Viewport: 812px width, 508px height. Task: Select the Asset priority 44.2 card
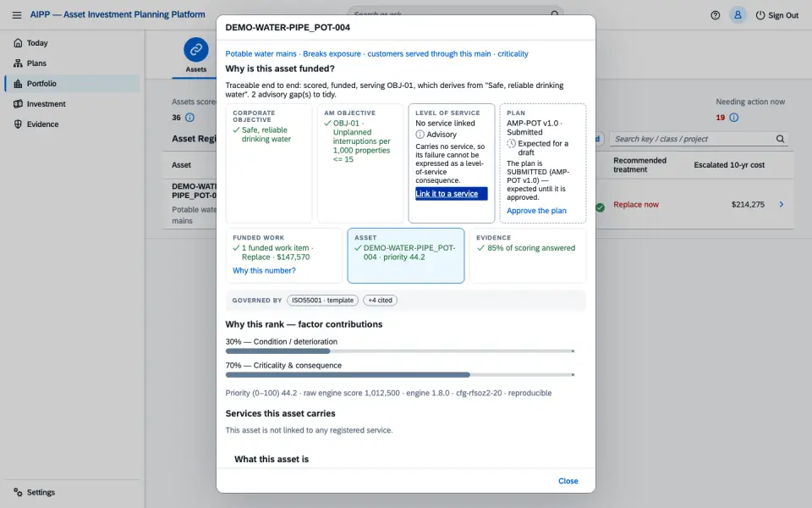(x=405, y=256)
